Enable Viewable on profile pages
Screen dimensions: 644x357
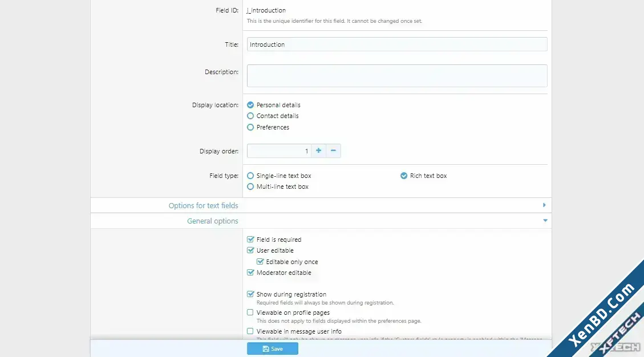pos(250,313)
